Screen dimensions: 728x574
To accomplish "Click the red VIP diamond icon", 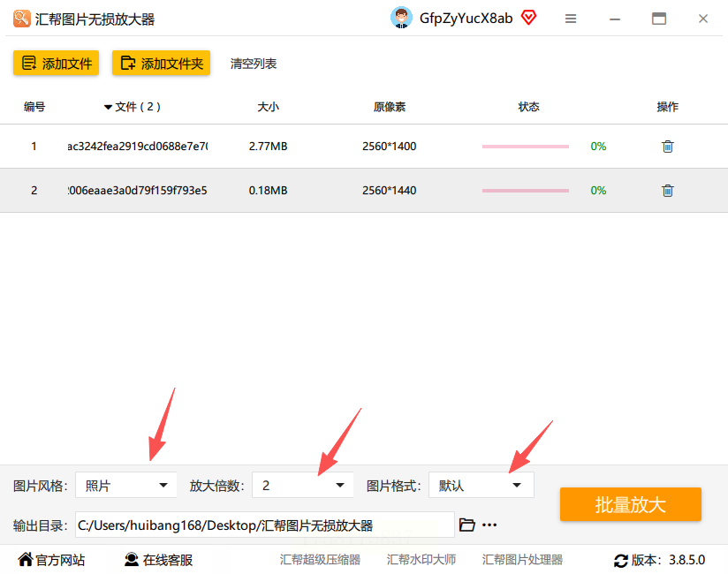I will point(528,18).
